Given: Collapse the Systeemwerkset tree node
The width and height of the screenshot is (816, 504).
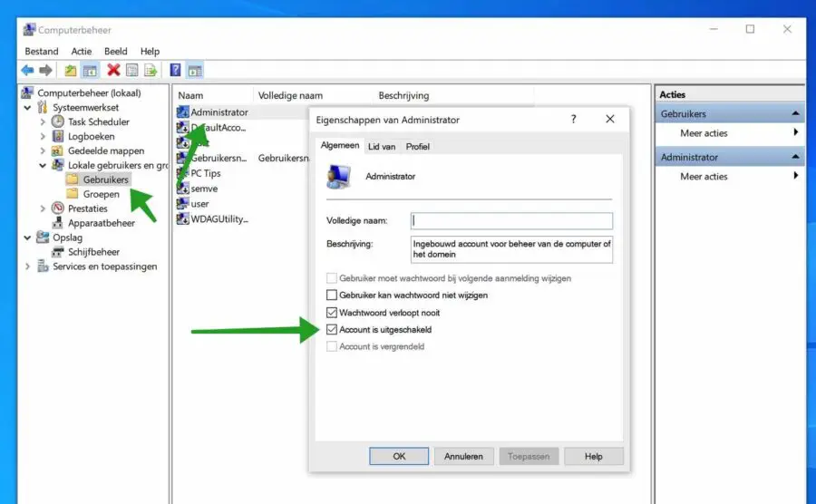Looking at the screenshot, I should tap(27, 108).
